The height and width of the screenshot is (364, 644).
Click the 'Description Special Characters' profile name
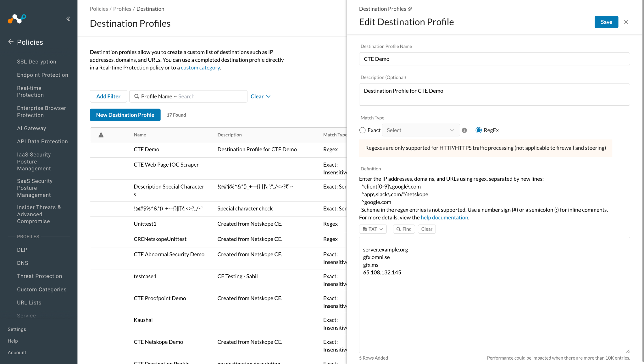click(x=169, y=190)
